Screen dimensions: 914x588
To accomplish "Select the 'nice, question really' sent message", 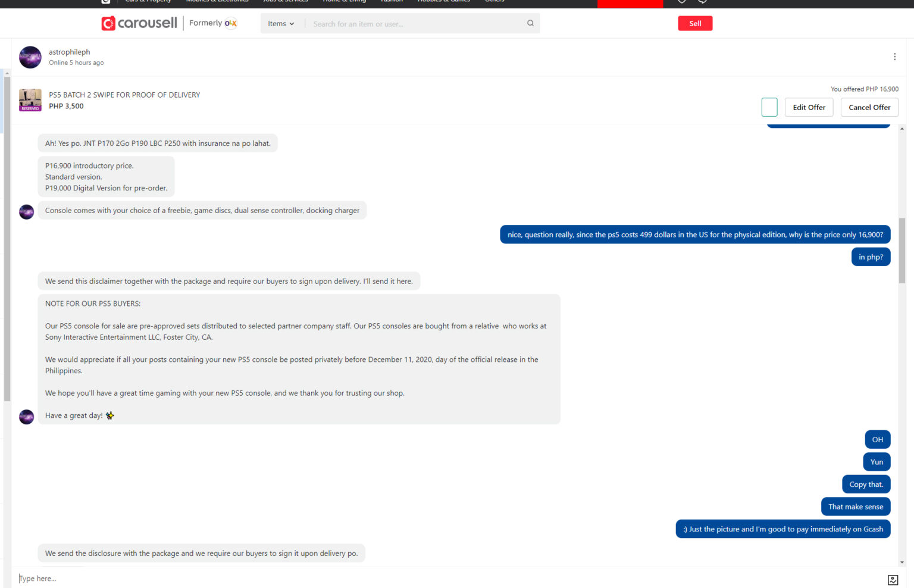I will (x=695, y=234).
